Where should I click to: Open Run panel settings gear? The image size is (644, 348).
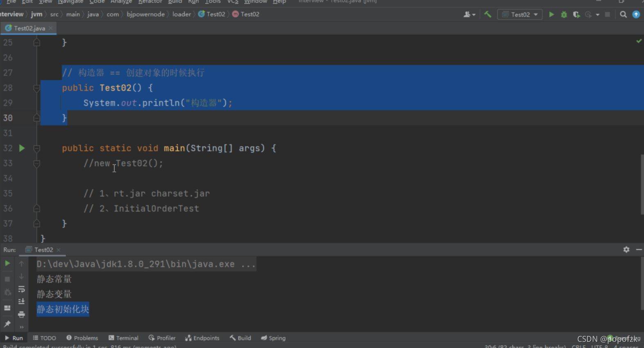click(626, 249)
